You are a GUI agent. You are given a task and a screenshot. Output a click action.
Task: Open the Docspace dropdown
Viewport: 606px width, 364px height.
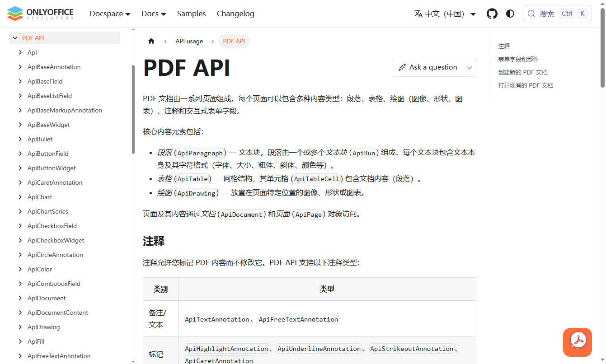tap(110, 14)
